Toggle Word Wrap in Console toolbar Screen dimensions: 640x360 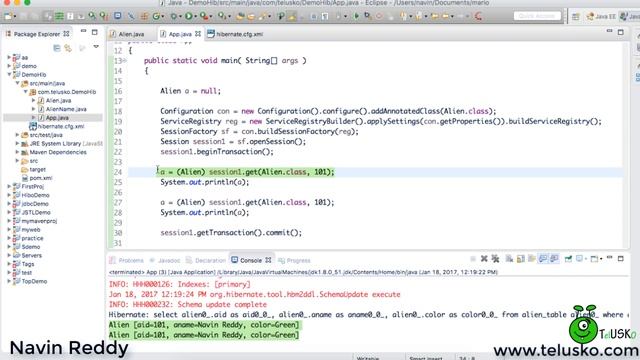(532, 259)
